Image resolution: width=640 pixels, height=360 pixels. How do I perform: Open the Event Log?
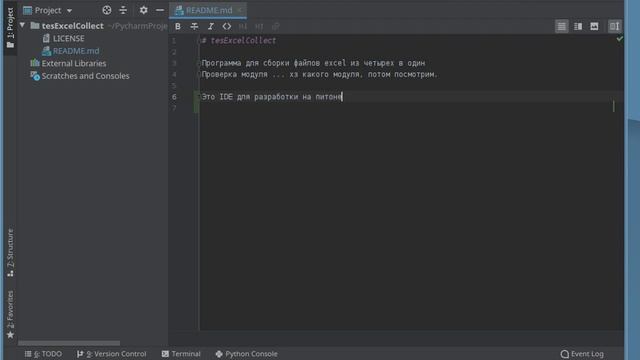click(582, 354)
